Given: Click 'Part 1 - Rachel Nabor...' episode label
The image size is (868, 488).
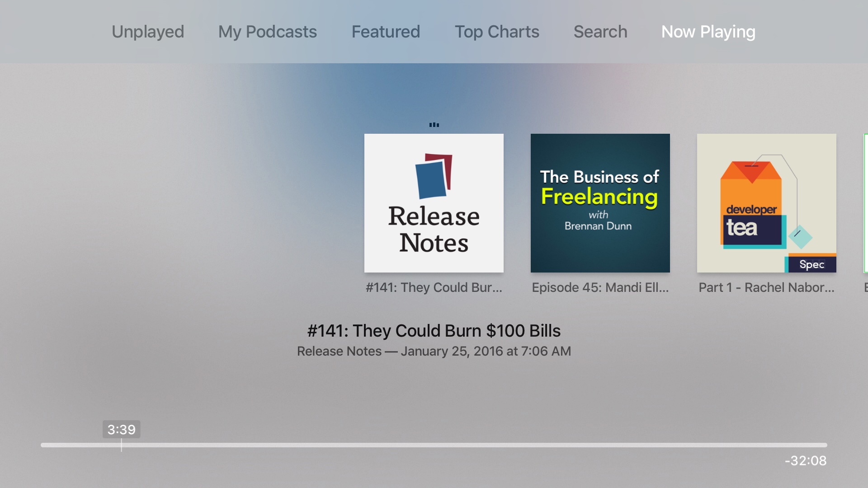Looking at the screenshot, I should [x=766, y=287].
